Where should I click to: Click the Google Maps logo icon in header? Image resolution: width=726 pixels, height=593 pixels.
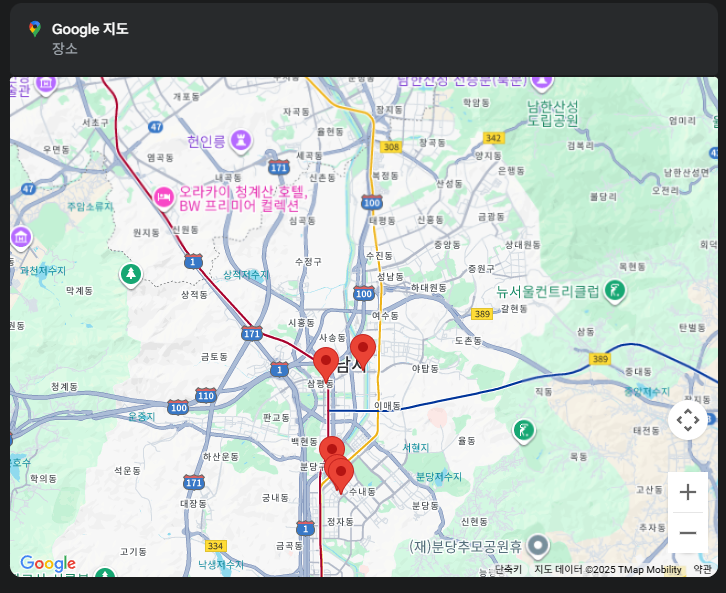[35, 29]
